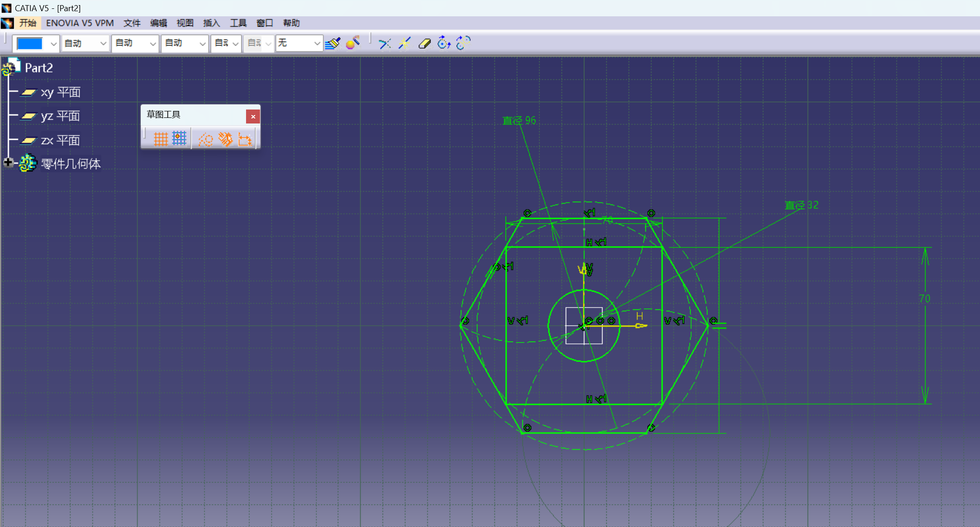This screenshot has width=980, height=527.
Task: Close the 草图工具 toolbar
Action: click(253, 116)
